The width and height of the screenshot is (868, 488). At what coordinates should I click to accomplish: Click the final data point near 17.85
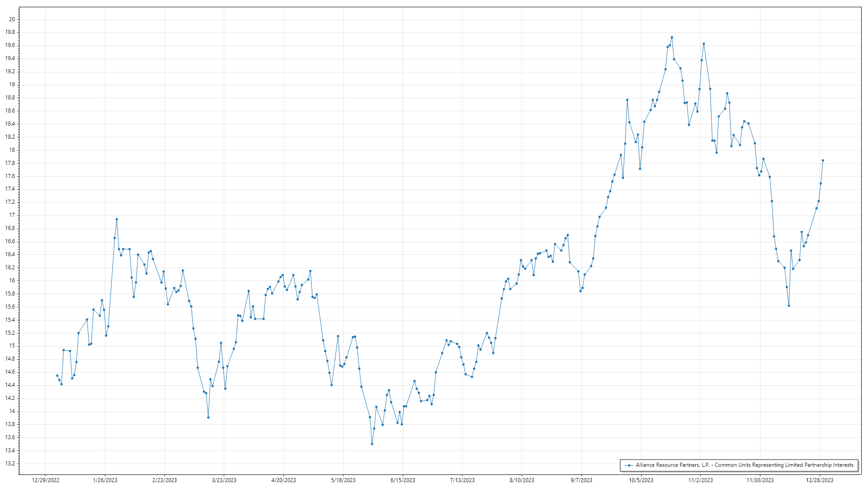tap(823, 160)
